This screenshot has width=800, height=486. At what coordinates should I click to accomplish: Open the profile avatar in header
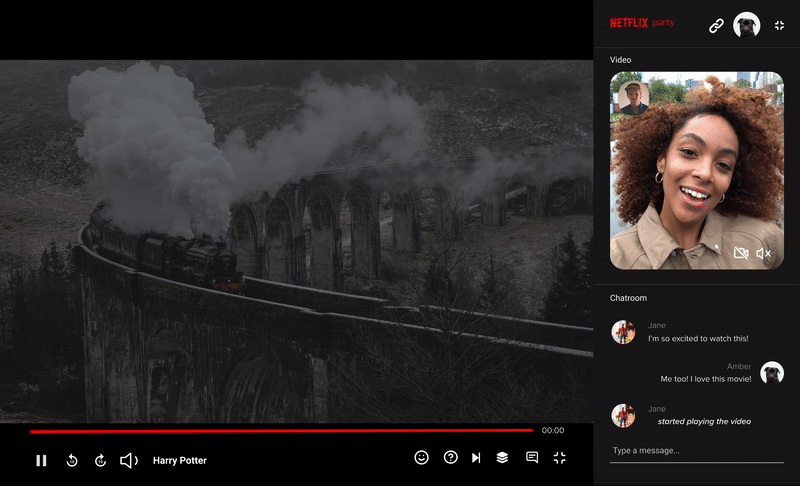click(x=746, y=24)
